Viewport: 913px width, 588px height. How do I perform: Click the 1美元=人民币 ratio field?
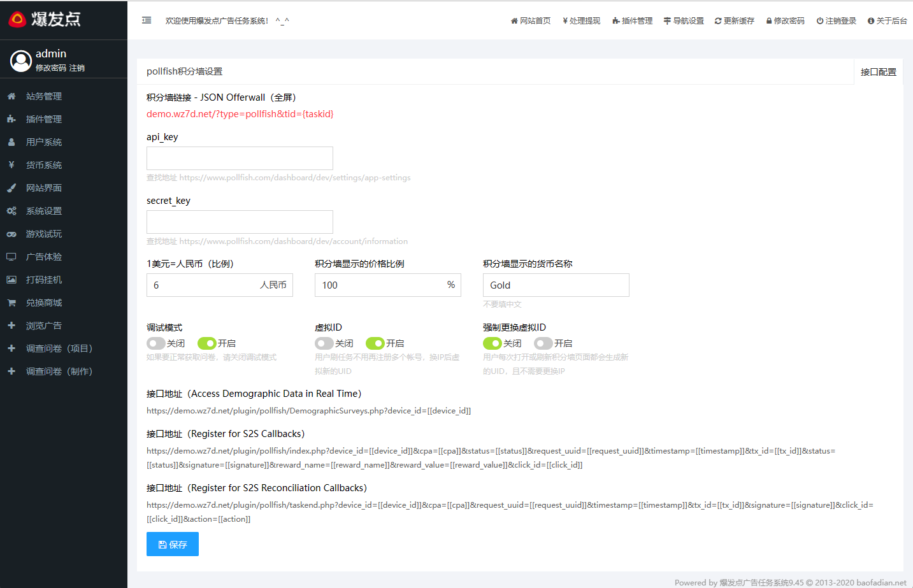[220, 285]
